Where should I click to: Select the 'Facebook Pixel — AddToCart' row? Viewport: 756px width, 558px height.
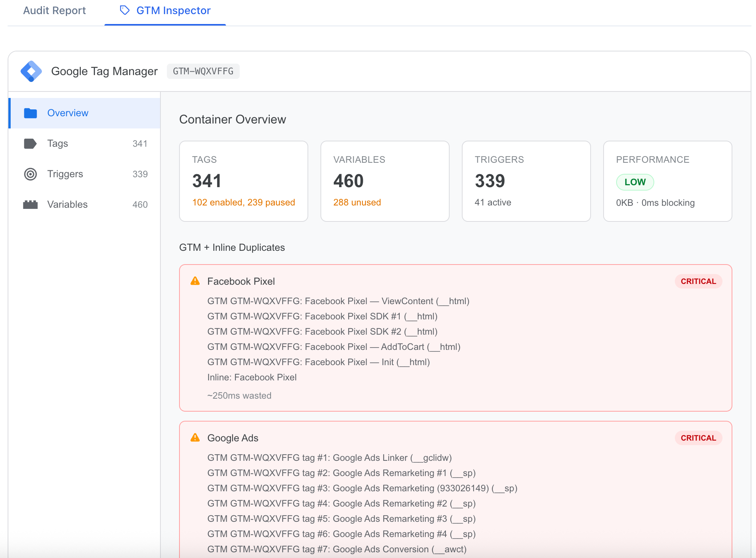(334, 347)
